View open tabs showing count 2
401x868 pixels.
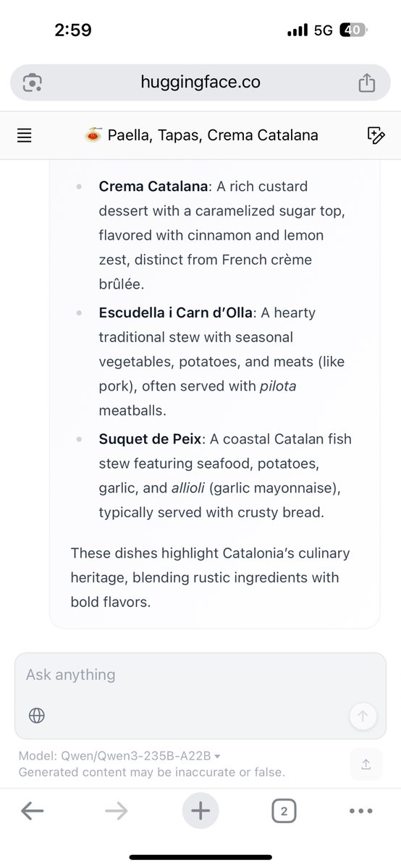click(x=284, y=812)
